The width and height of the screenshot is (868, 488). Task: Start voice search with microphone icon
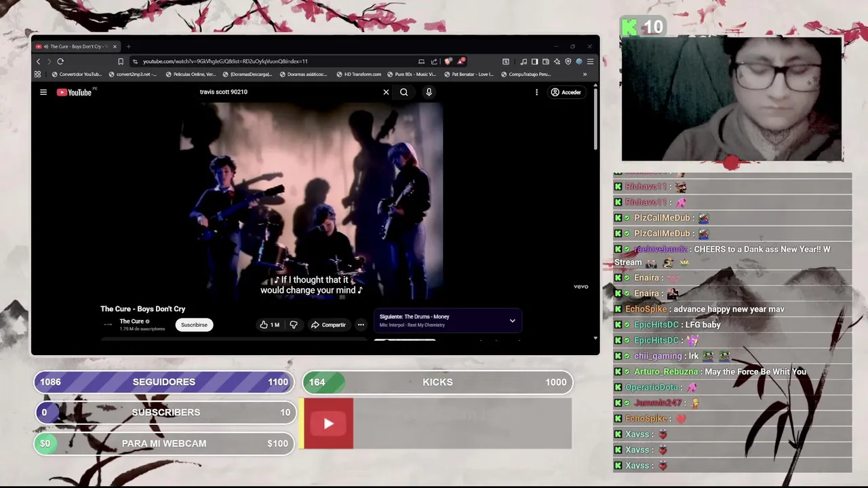pyautogui.click(x=429, y=92)
